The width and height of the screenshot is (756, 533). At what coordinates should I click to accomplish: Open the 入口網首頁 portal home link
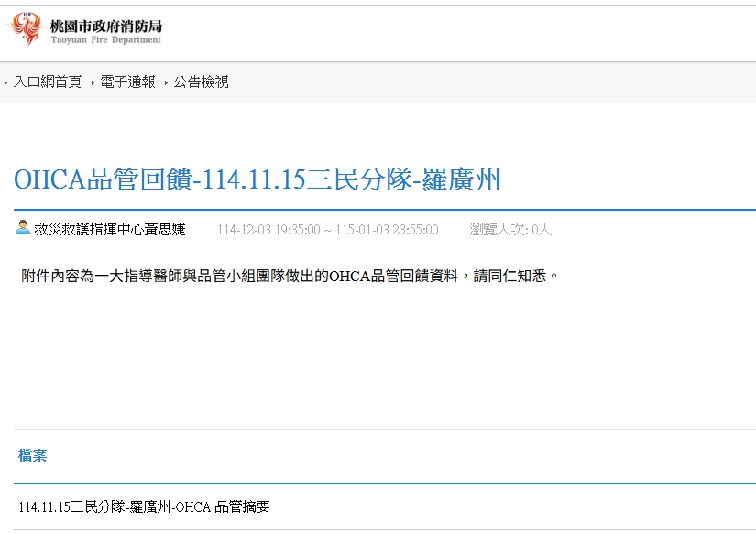point(48,82)
